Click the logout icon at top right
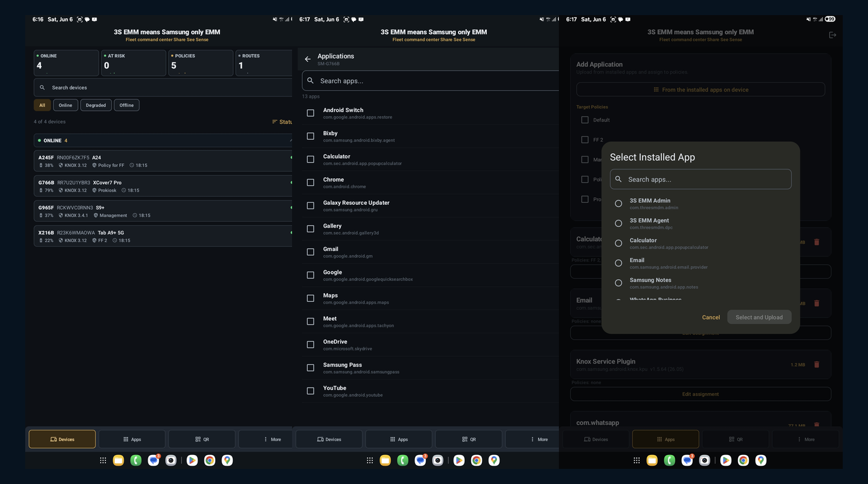The image size is (868, 484). click(x=833, y=35)
